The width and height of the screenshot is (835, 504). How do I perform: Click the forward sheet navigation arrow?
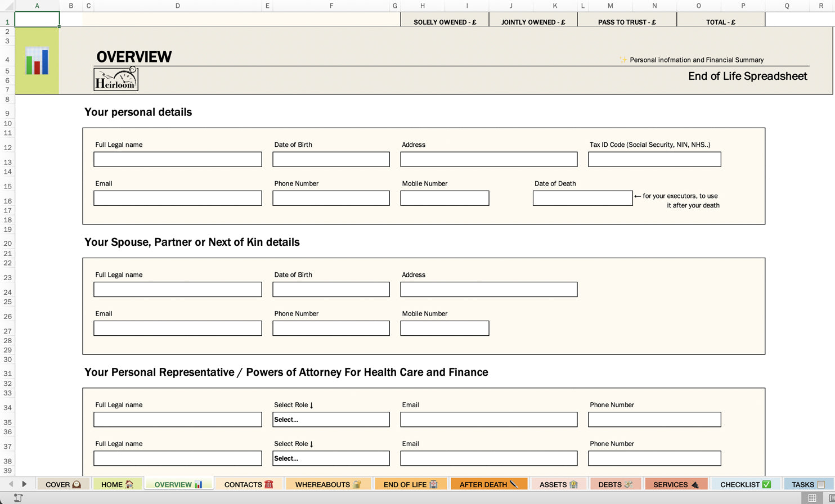pos(25,484)
